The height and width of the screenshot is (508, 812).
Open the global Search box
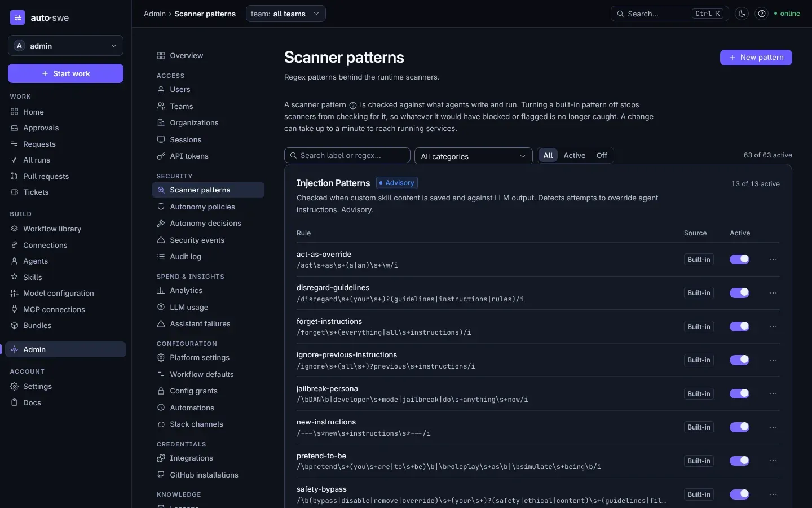[669, 14]
